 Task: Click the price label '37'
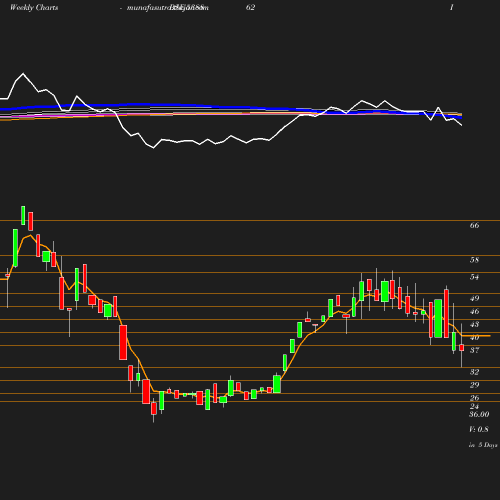click(x=474, y=350)
